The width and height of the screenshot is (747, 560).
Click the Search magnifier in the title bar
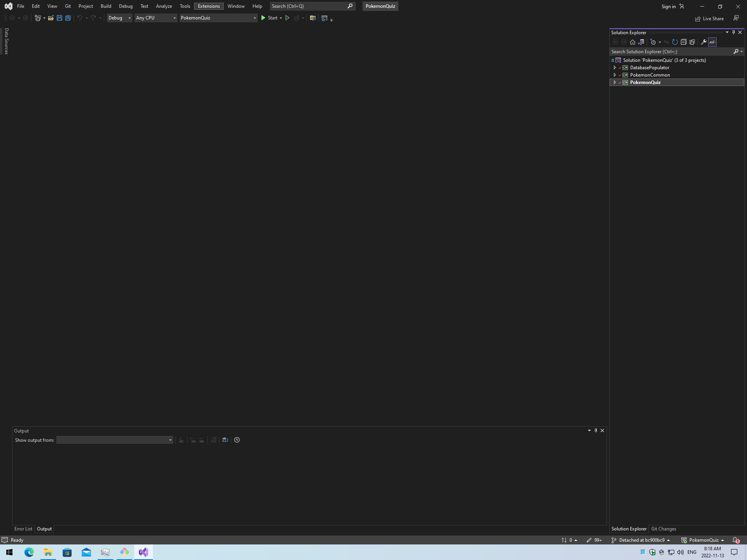[x=350, y=6]
